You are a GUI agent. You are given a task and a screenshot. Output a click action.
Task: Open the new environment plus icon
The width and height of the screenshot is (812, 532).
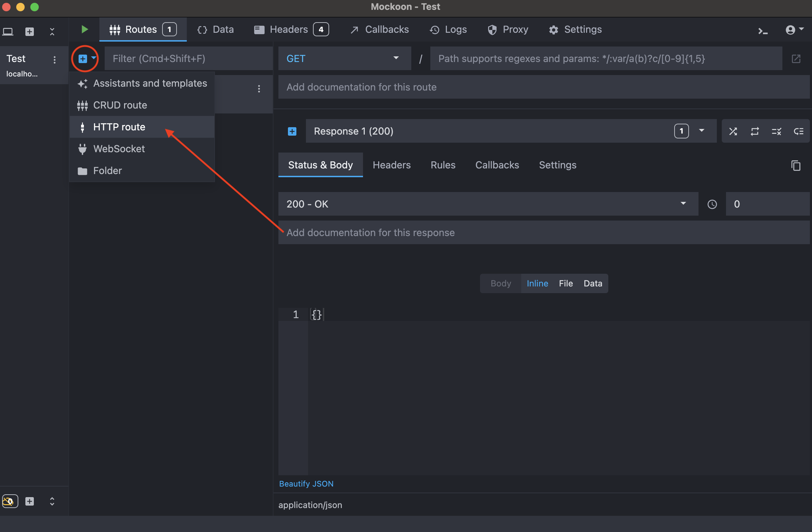click(30, 32)
